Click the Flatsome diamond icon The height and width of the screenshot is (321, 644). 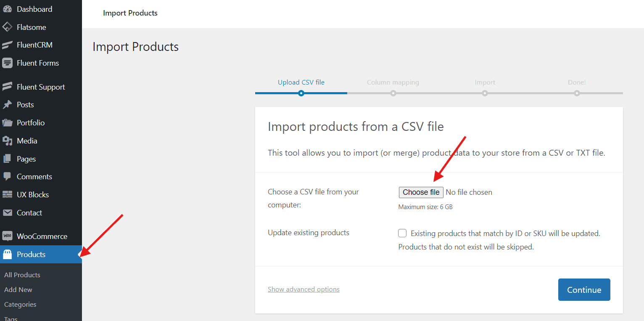pos(7,27)
